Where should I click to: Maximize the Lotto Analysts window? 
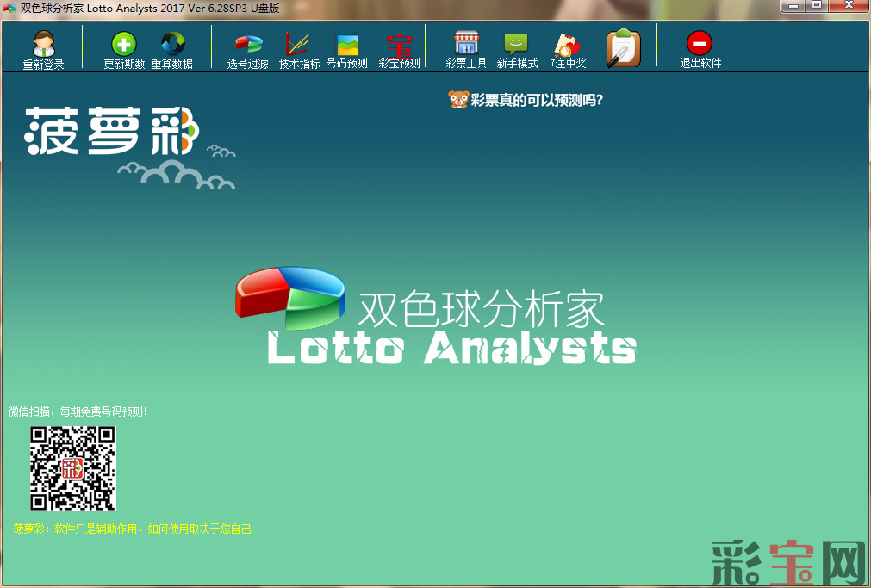pyautogui.click(x=816, y=6)
